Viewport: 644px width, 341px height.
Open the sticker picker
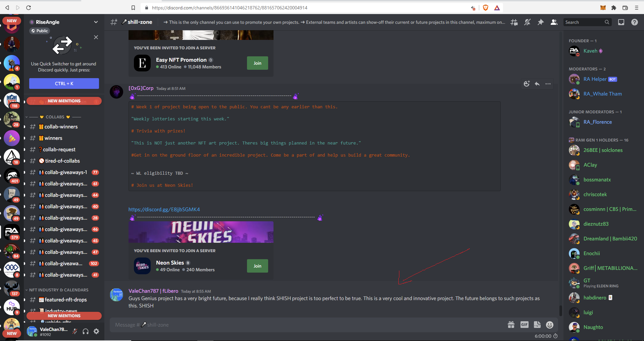537,325
